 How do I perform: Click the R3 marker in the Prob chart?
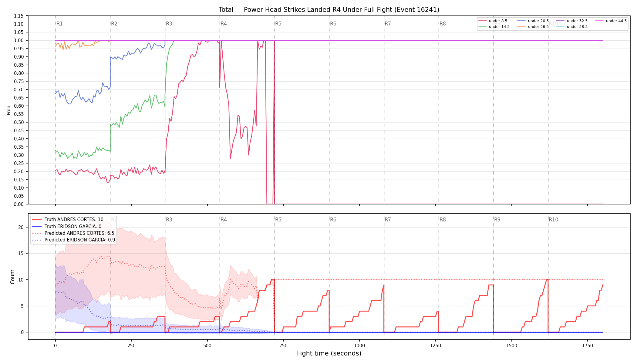(x=169, y=24)
